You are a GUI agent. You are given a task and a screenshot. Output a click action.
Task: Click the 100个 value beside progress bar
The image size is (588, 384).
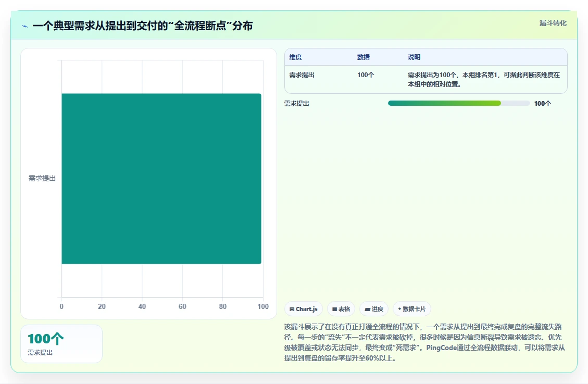[542, 104]
